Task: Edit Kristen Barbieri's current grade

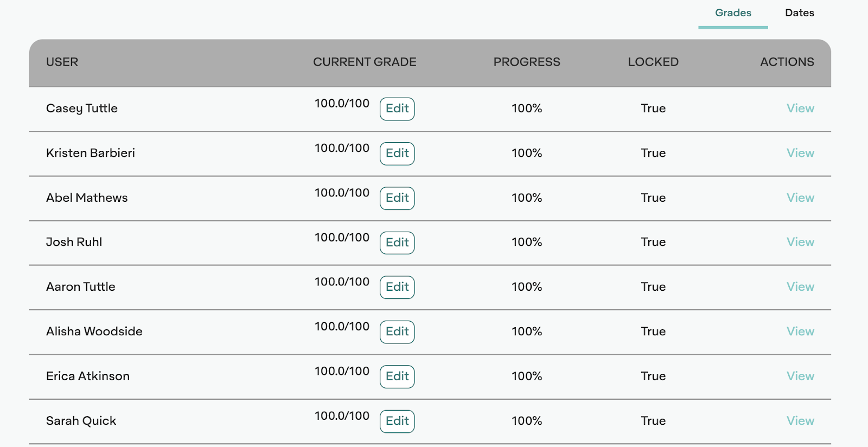Action: pyautogui.click(x=397, y=154)
